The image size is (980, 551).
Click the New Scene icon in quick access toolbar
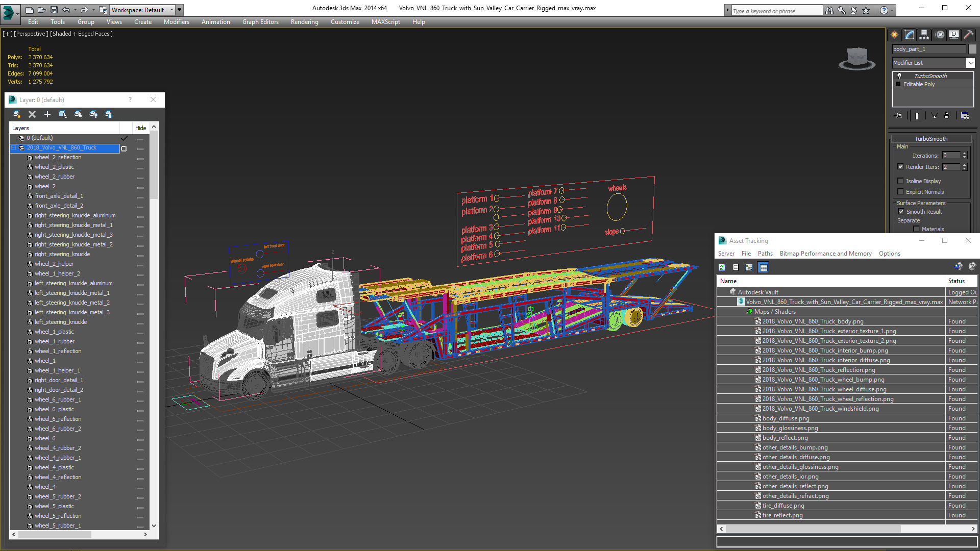29,10
